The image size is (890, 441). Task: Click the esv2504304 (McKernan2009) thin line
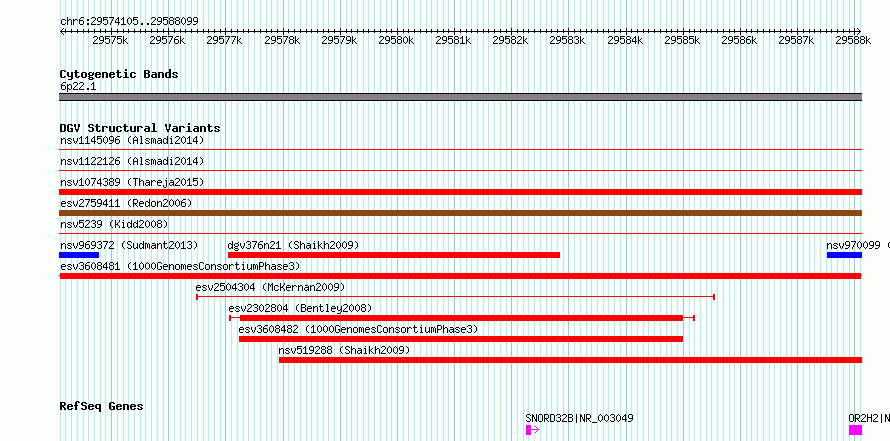pyautogui.click(x=455, y=297)
